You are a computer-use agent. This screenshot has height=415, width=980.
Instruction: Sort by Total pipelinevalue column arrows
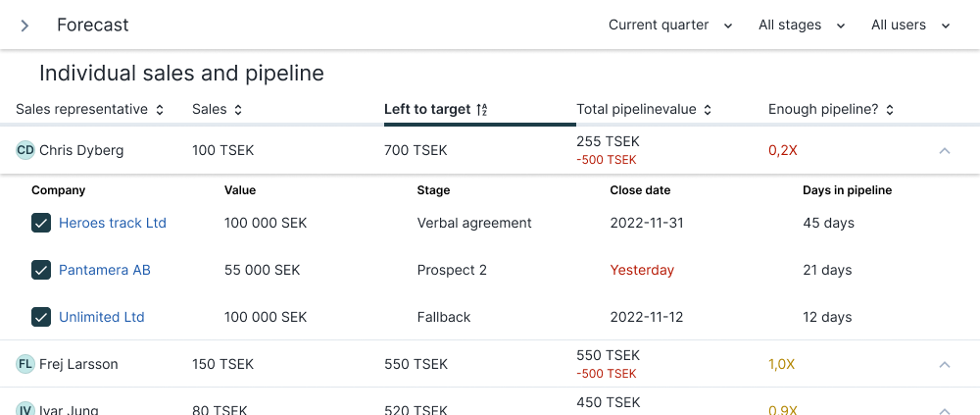click(x=708, y=110)
